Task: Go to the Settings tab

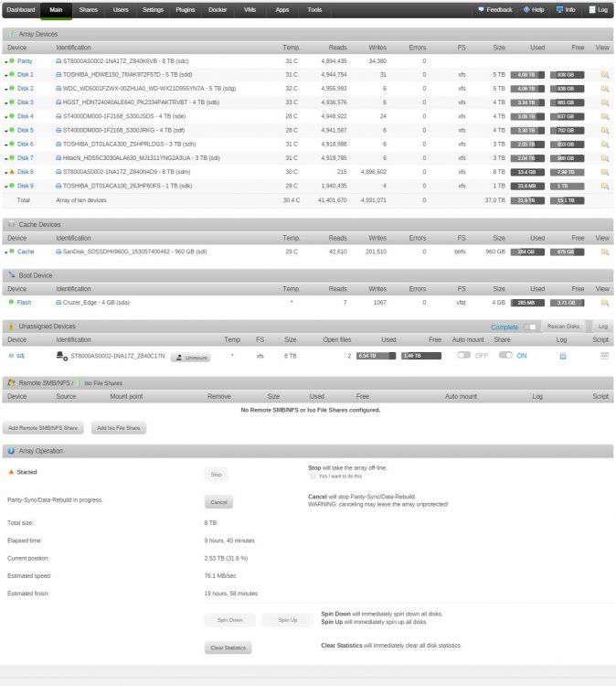Action: pos(153,10)
